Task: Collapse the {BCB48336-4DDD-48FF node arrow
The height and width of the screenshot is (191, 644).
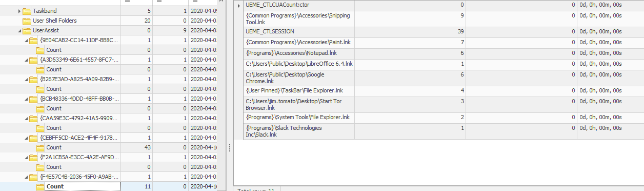Action: click(x=27, y=99)
